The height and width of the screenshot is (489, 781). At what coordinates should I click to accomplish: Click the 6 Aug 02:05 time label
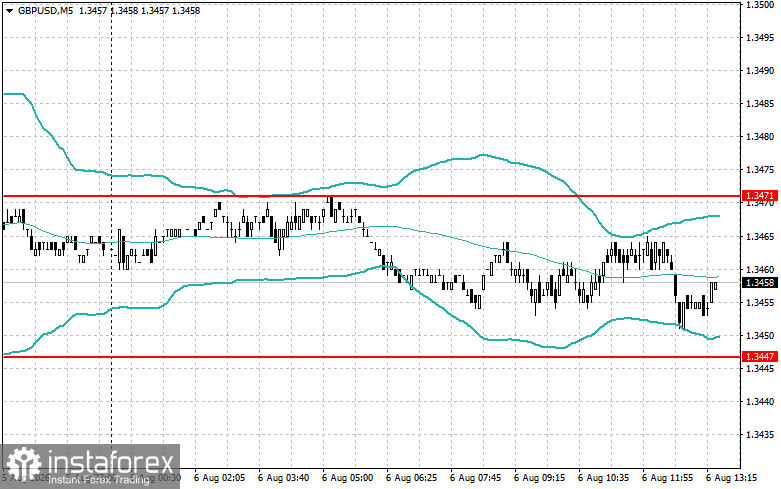tap(220, 478)
